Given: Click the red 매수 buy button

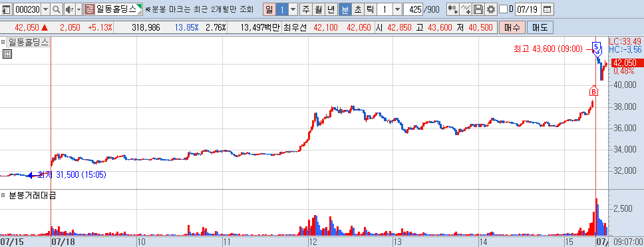Looking at the screenshot, I should (512, 27).
